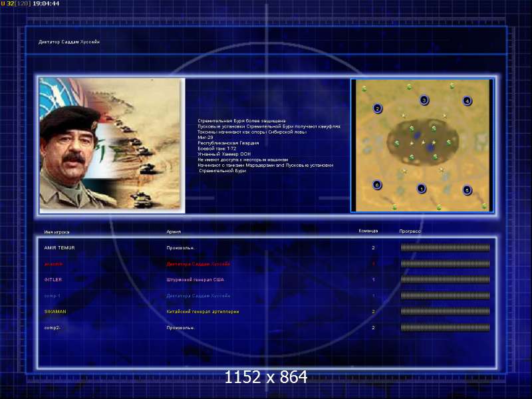Click the 'Республиканская Гвардия' description line
Image resolution: width=532 pixels, height=399 pixels.
click(228, 143)
